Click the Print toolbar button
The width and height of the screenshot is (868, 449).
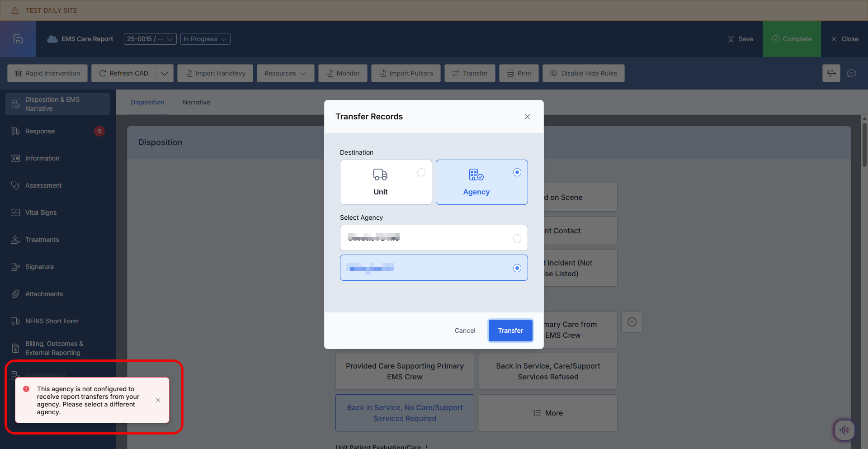[x=519, y=73]
